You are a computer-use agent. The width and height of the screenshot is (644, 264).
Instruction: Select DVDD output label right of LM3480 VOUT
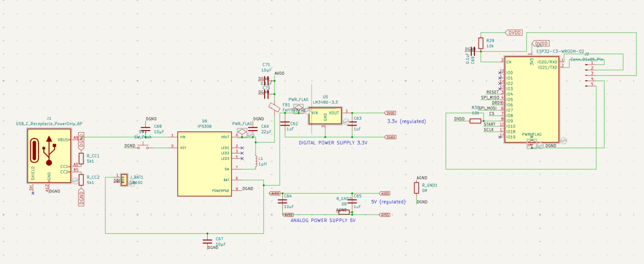(390, 113)
